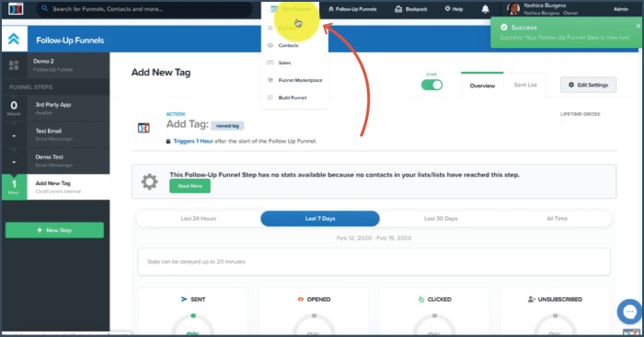This screenshot has width=644, height=337.
Task: Click the ClickFunnels logo in top bar
Action: tap(16, 8)
